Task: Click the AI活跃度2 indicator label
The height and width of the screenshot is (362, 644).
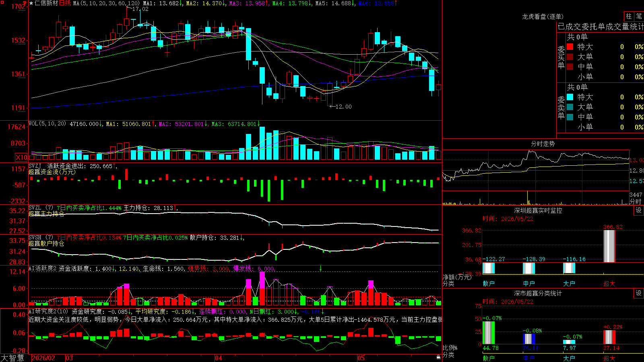Action: click(x=43, y=268)
